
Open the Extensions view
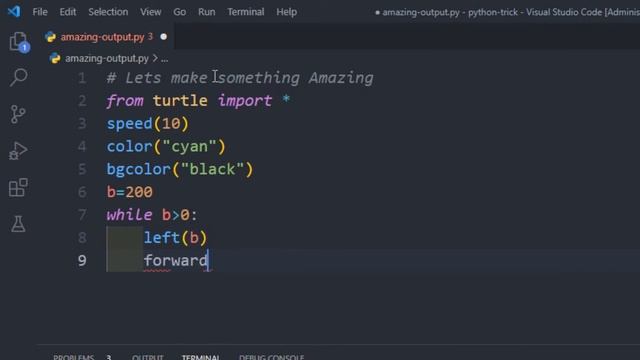click(18, 187)
